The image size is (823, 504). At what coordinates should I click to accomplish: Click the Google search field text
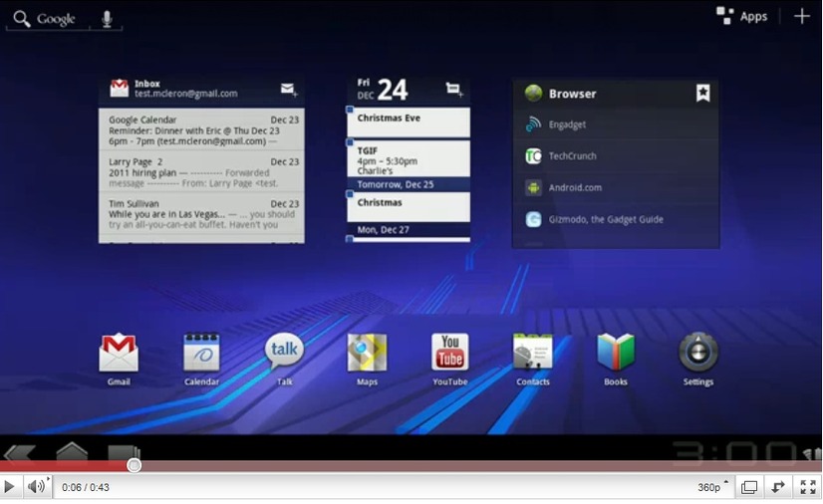point(56,19)
